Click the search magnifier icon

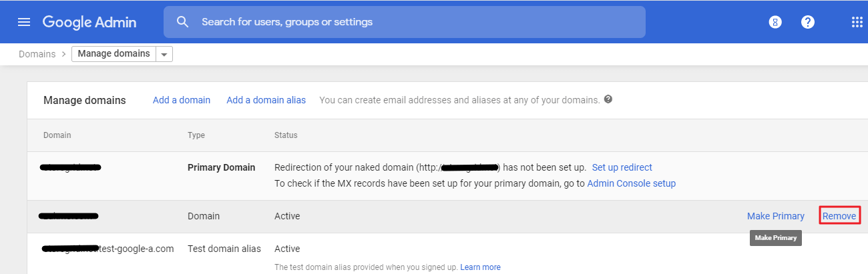point(183,22)
